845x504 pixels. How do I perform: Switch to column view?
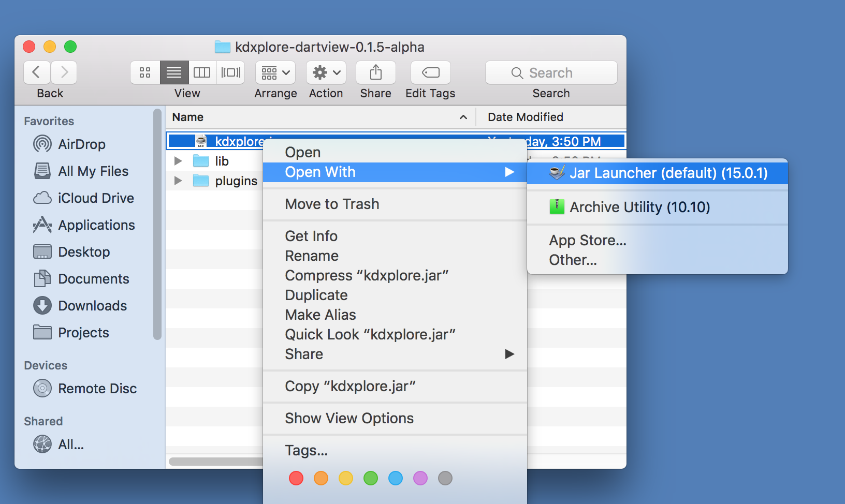pyautogui.click(x=202, y=72)
